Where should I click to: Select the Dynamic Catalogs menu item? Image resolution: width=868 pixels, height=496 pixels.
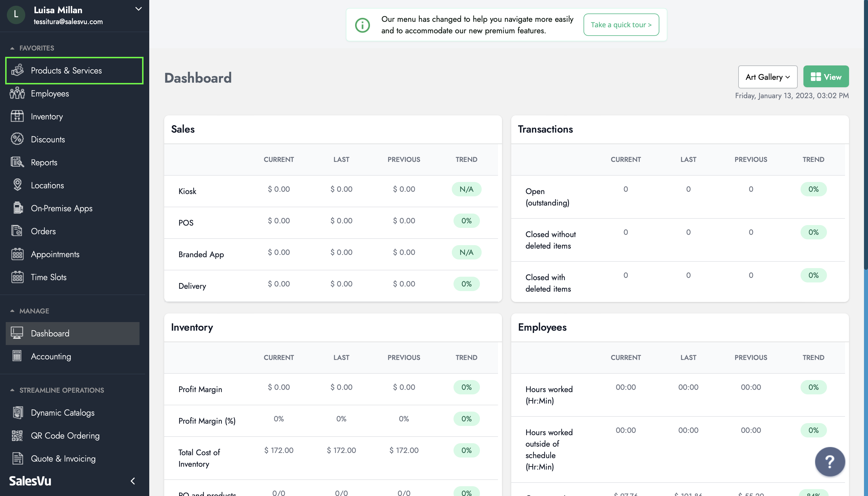(63, 412)
